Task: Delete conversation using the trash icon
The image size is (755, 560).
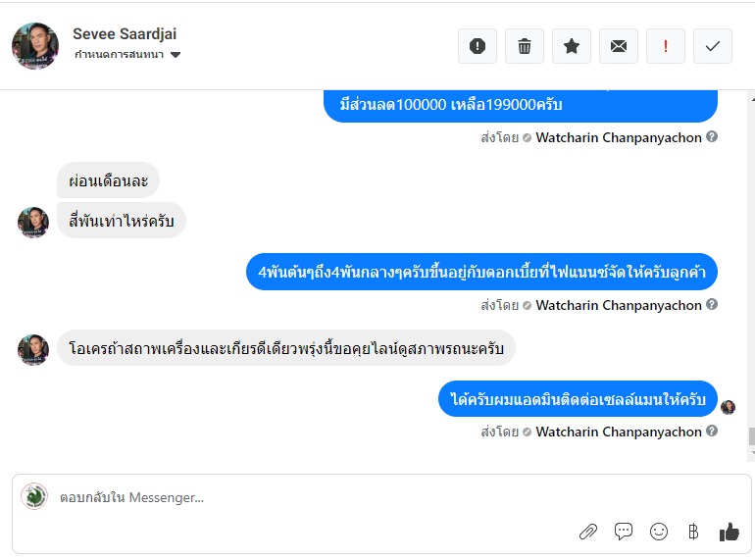Action: click(525, 46)
